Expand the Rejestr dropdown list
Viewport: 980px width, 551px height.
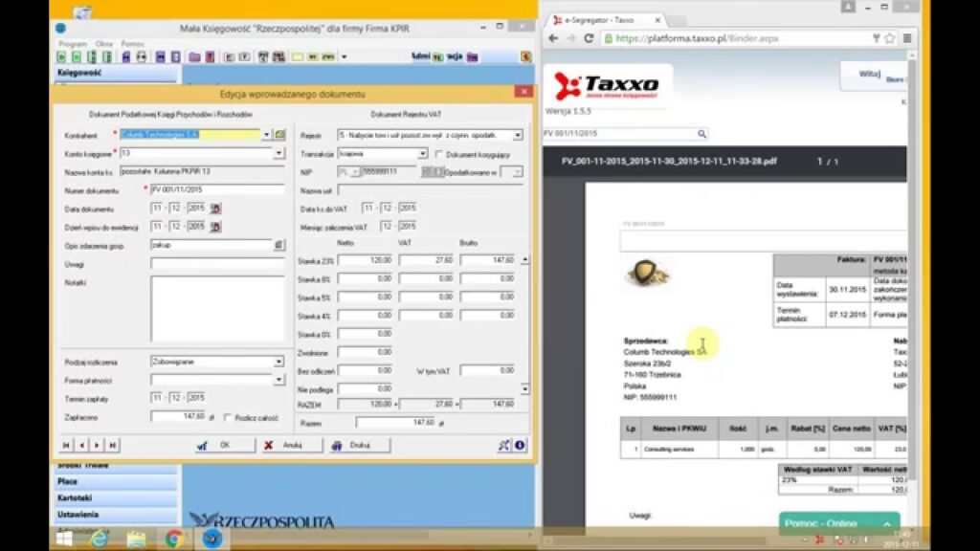(x=518, y=136)
